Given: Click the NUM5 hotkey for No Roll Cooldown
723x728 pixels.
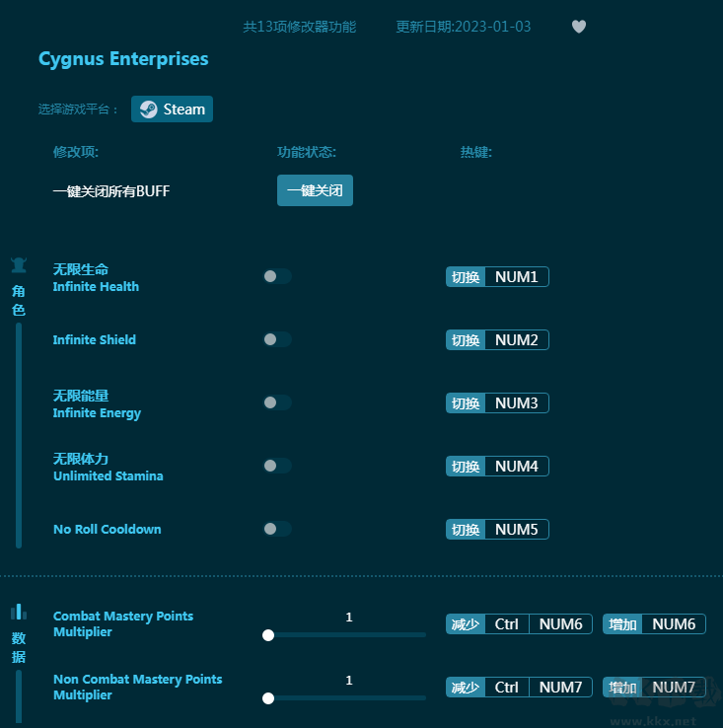Looking at the screenshot, I should (x=516, y=530).
